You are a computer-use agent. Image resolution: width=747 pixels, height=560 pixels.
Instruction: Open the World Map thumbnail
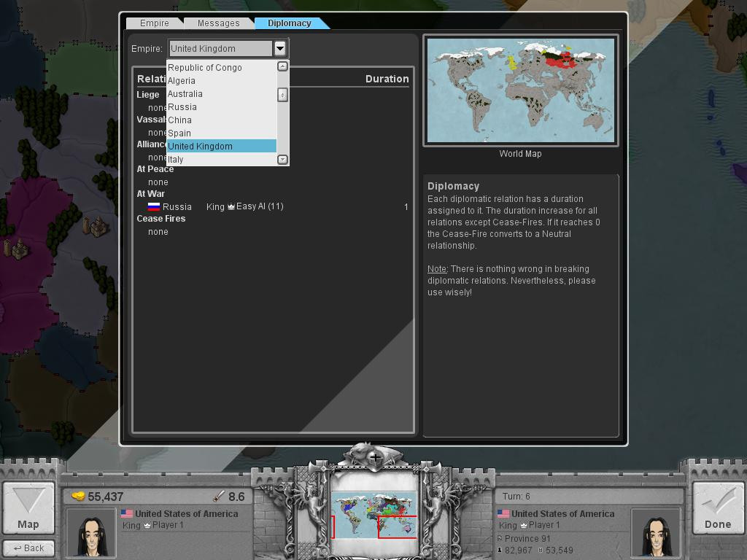521,90
